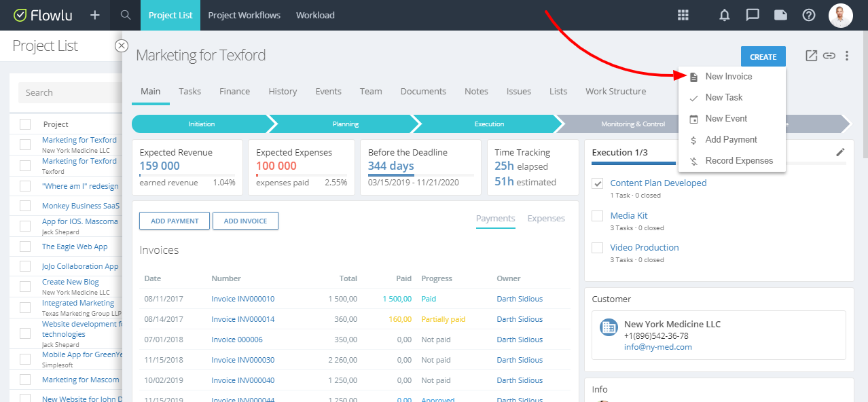This screenshot has height=402, width=868.
Task: Click the Planning stage in workflow bar
Action: pyautogui.click(x=346, y=124)
